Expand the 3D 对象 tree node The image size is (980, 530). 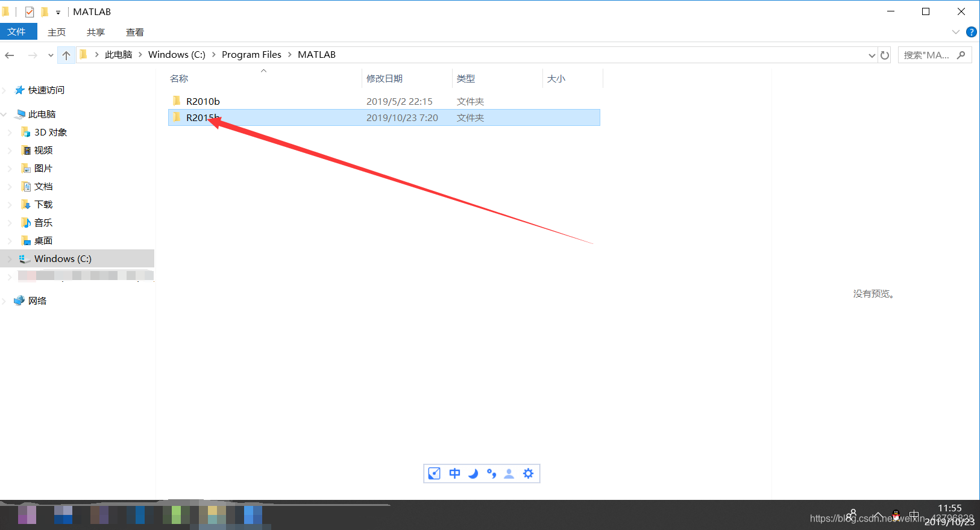click(x=10, y=132)
